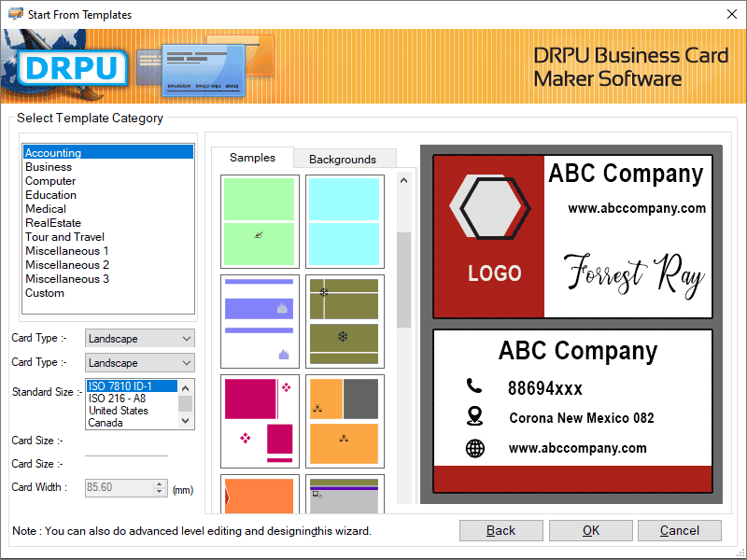Click the Cancel button
Viewport: 747px width, 560px height.
(680, 530)
